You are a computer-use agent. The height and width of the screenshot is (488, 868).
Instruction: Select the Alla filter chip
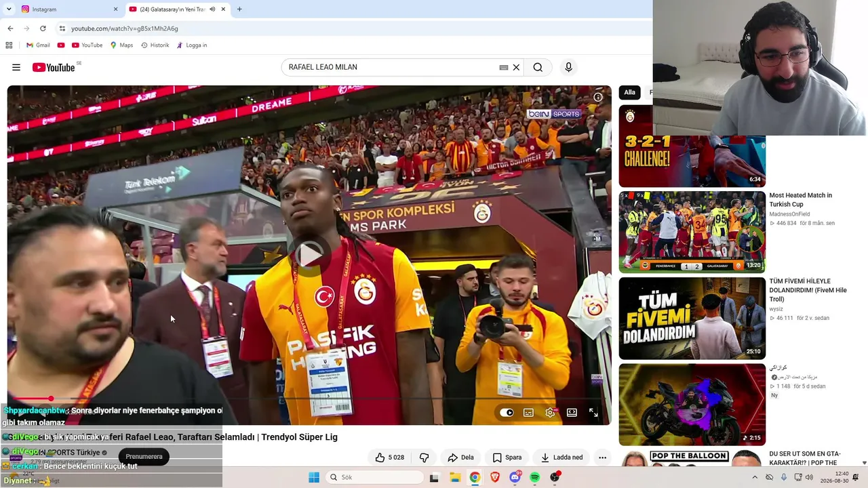coord(630,92)
